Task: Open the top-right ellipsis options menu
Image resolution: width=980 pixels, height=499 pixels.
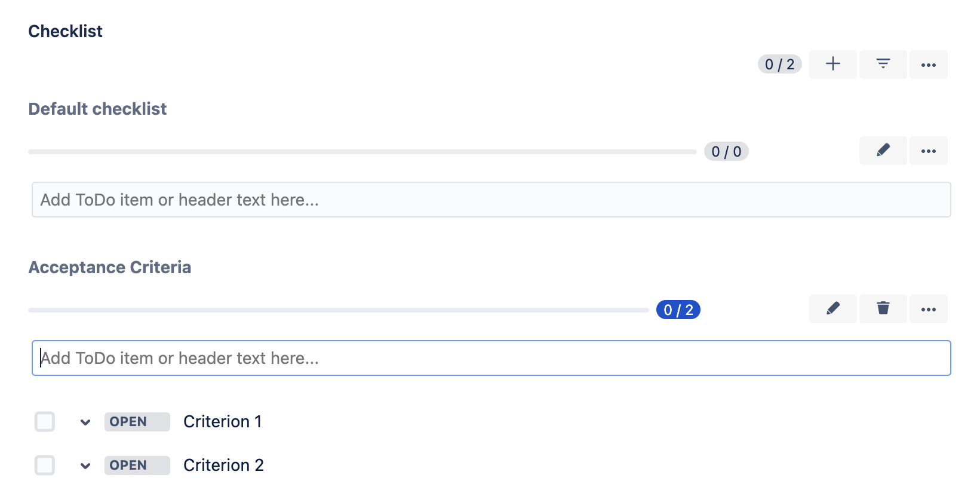Action: pos(928,64)
